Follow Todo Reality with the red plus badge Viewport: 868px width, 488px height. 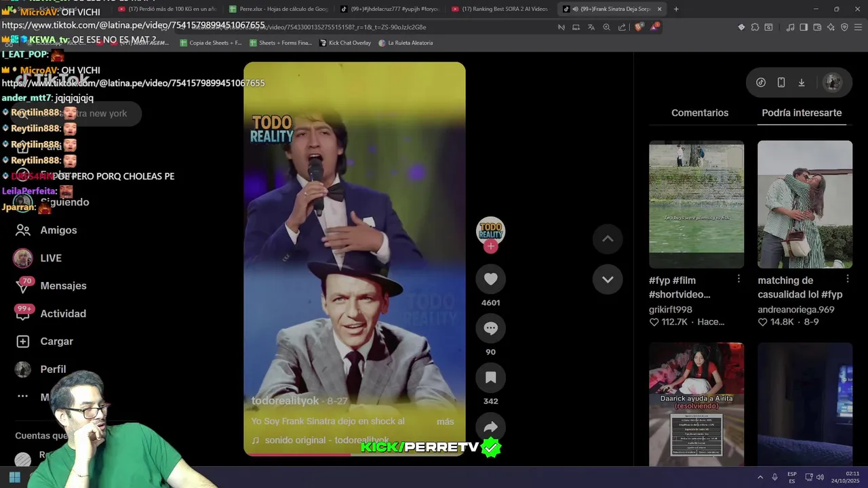[x=491, y=247]
